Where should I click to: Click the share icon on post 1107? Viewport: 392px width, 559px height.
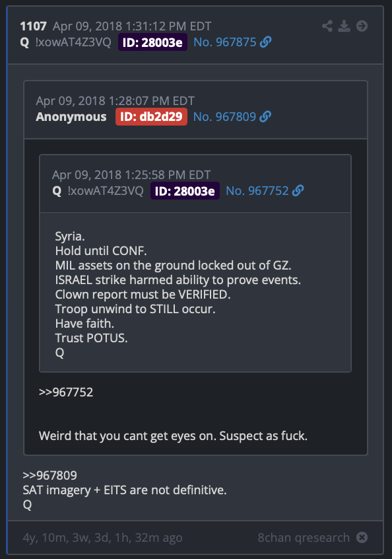[x=327, y=26]
